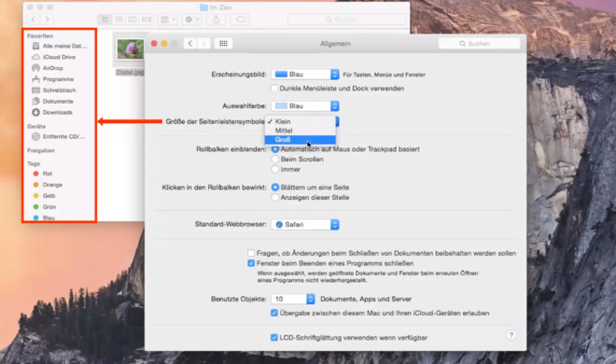Open Benutzte Objekte count dropdown

pos(293,299)
